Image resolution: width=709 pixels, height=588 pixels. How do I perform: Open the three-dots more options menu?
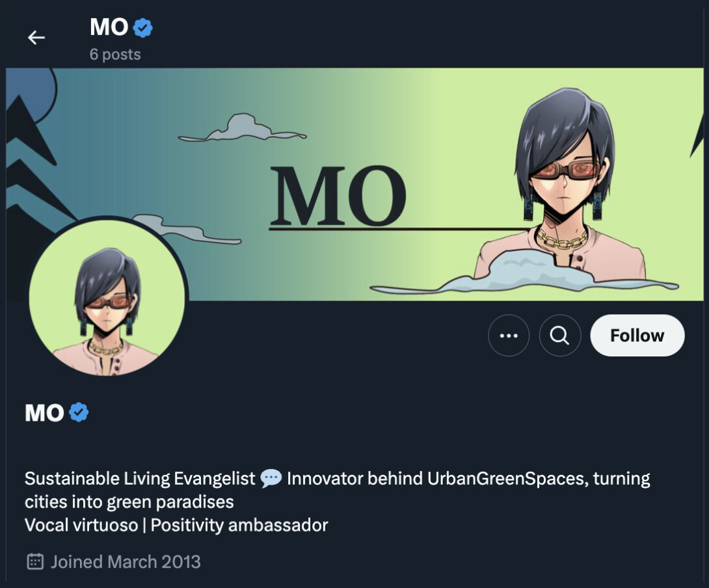(509, 336)
